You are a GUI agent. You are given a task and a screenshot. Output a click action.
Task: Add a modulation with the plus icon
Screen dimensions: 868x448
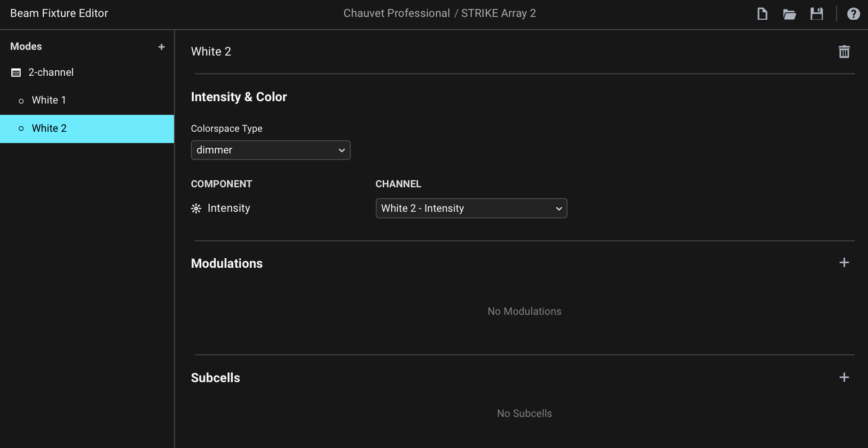click(x=844, y=263)
